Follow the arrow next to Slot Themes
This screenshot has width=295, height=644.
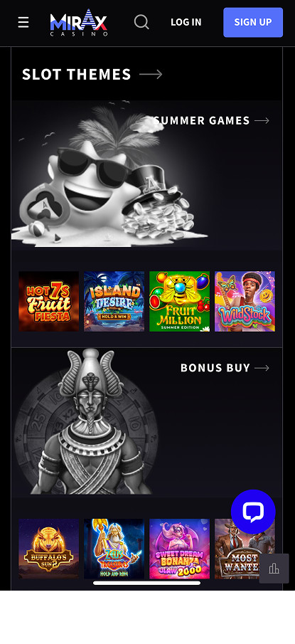pyautogui.click(x=151, y=74)
